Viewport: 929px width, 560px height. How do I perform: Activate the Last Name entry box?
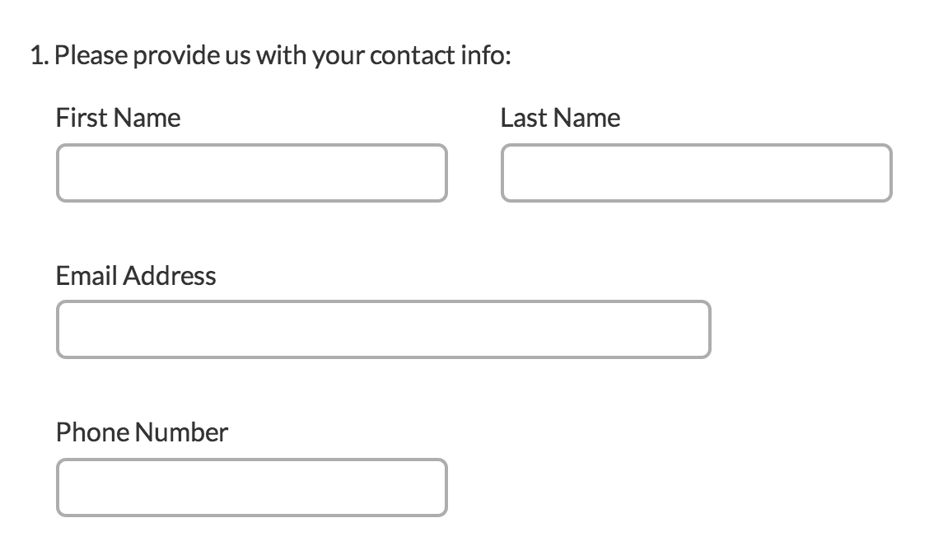[x=696, y=173]
